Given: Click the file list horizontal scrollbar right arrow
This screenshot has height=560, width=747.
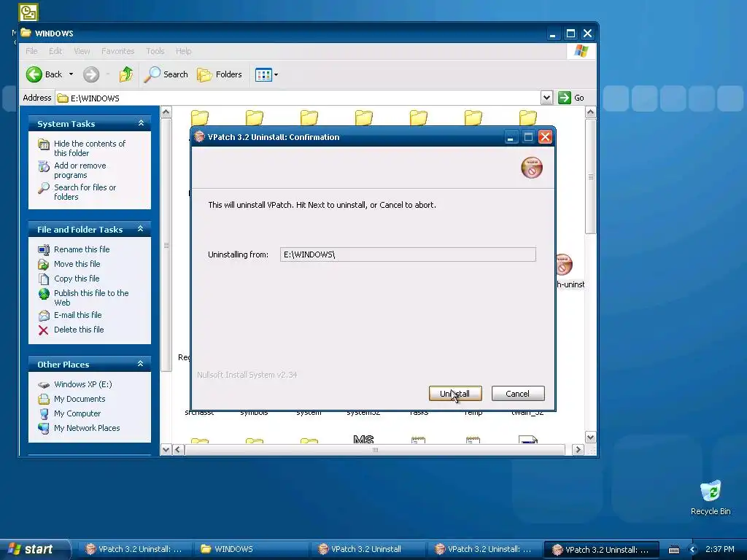Looking at the screenshot, I should tap(578, 449).
